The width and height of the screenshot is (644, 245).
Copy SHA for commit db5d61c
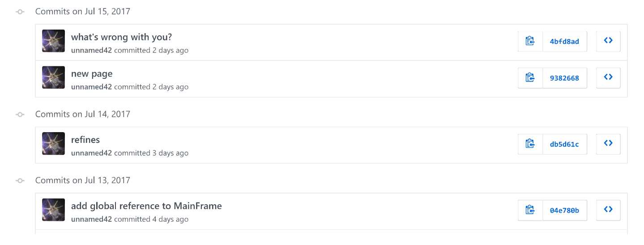(x=530, y=144)
